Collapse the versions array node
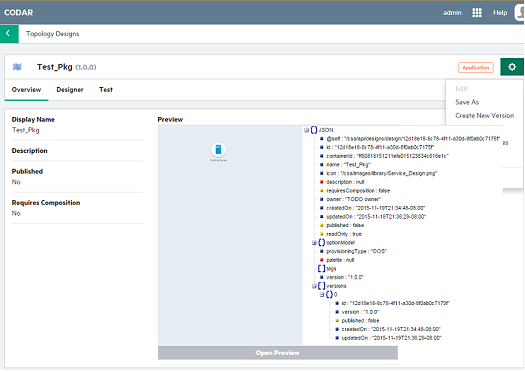Screen dimensions: 525x372 coord(314,286)
